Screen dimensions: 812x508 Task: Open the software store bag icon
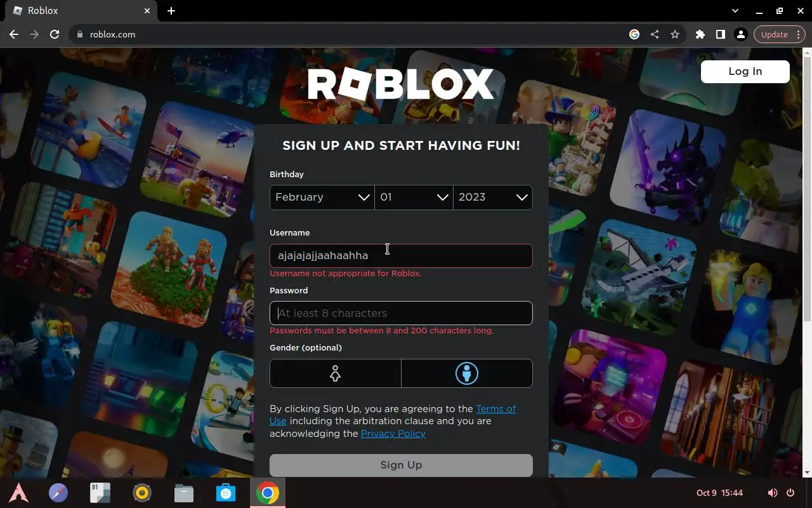click(226, 493)
